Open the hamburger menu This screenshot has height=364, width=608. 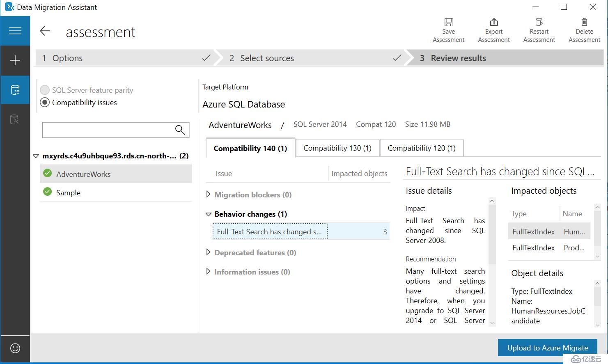coord(15,31)
